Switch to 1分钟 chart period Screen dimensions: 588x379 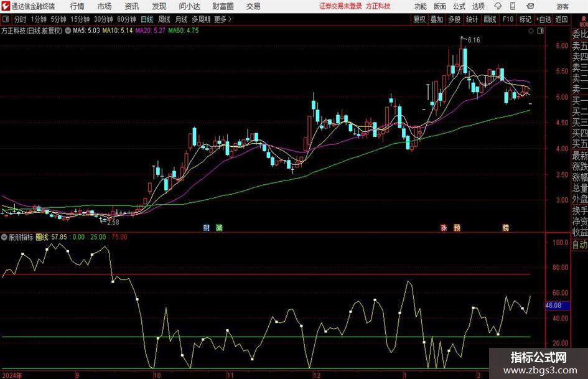pyautogui.click(x=39, y=19)
